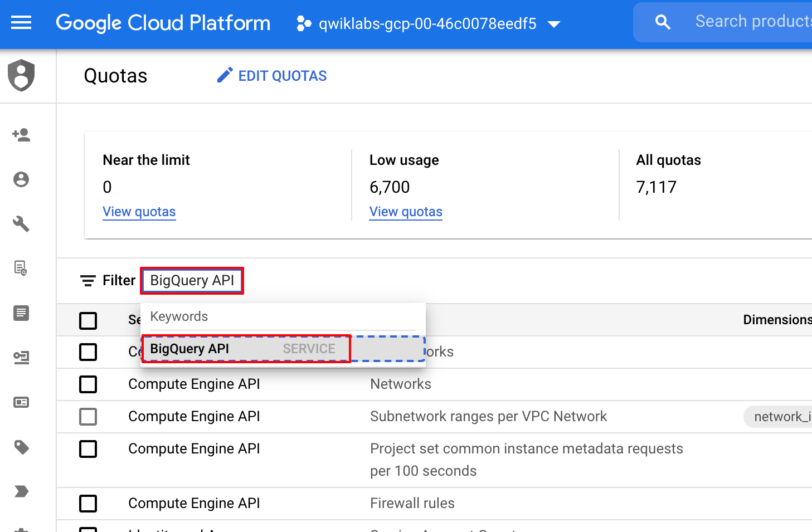
Task: Click the Filter lines icon
Action: (87, 281)
